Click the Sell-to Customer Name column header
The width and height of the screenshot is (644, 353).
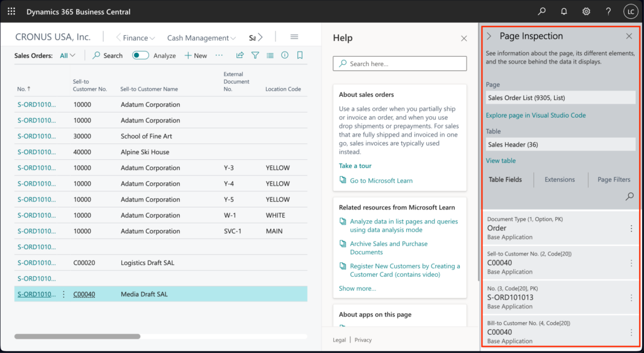pos(149,89)
